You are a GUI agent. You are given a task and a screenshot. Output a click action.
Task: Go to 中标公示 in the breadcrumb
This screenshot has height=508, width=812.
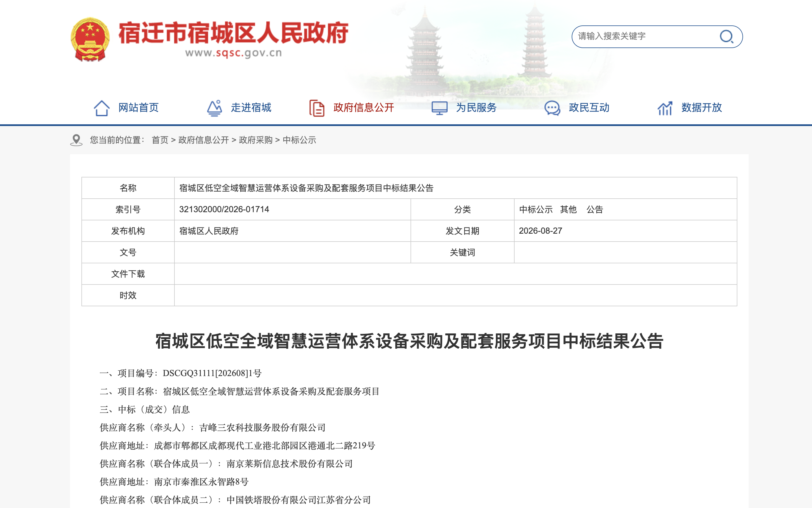[x=299, y=140]
